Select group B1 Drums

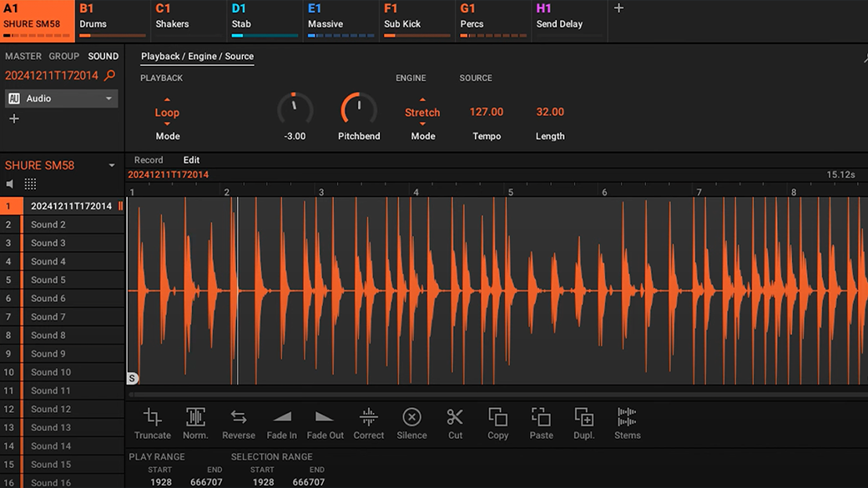[x=113, y=21]
